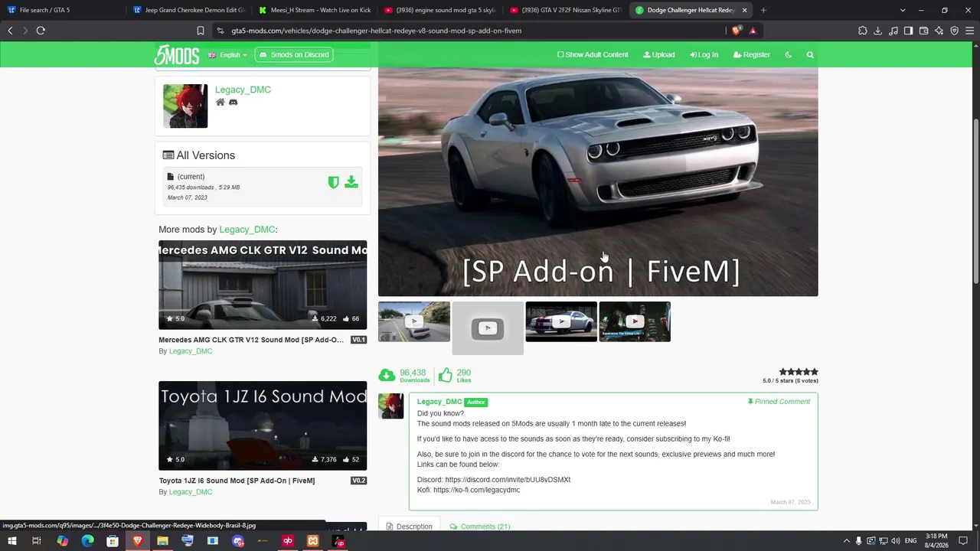980x551 pixels.
Task: Go back to the previous page
Action: point(10,31)
